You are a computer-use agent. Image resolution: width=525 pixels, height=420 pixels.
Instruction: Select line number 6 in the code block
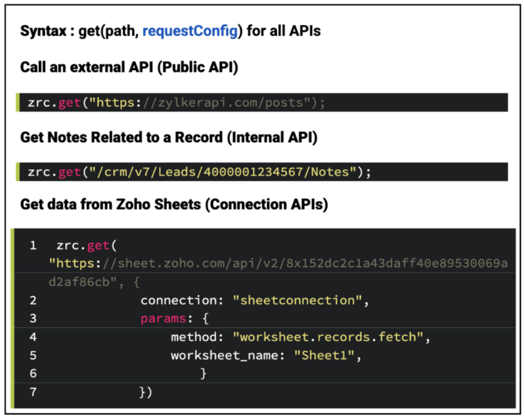33,374
